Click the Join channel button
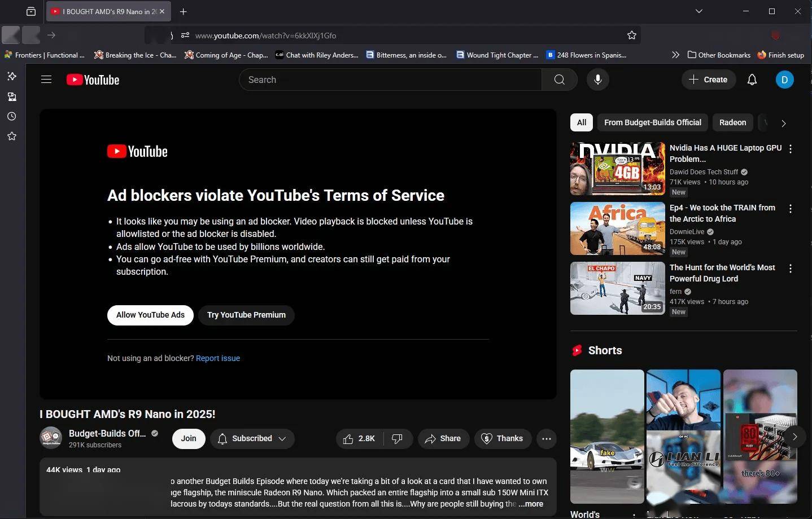The width and height of the screenshot is (812, 519). tap(189, 438)
